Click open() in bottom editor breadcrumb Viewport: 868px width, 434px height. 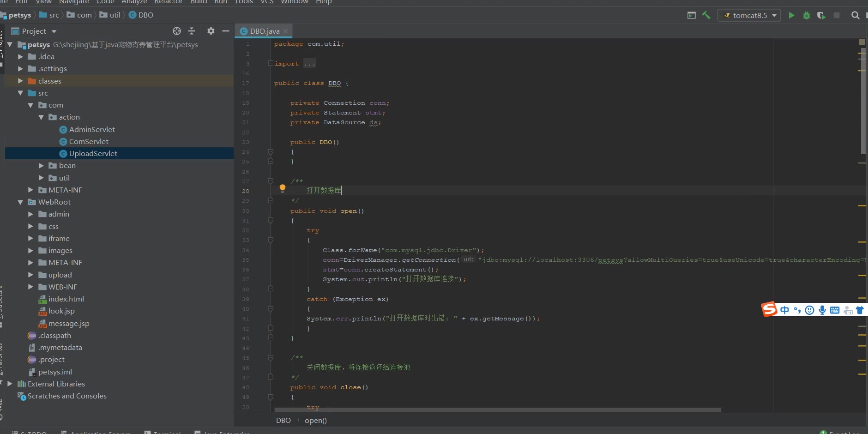(x=316, y=420)
